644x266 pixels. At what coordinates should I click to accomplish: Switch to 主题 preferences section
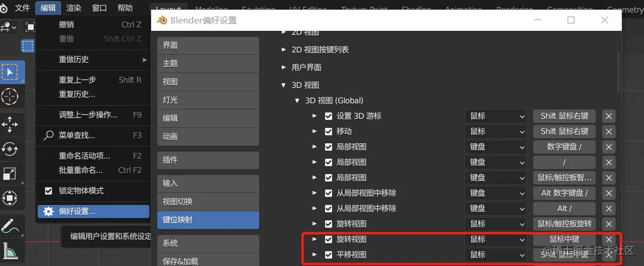208,64
